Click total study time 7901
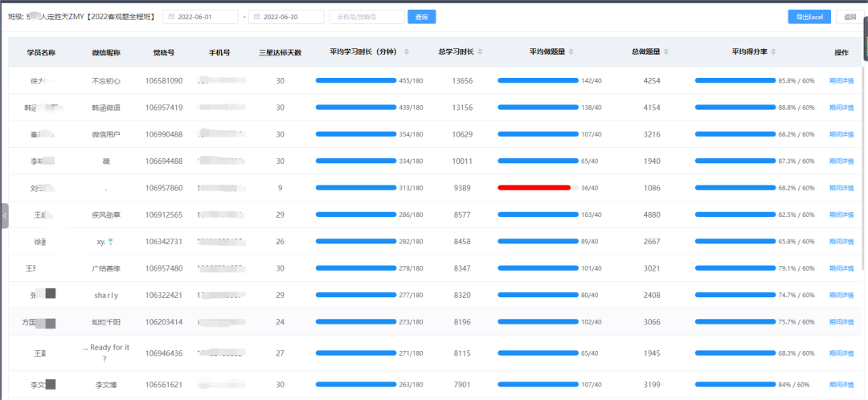868x400 pixels. (462, 385)
